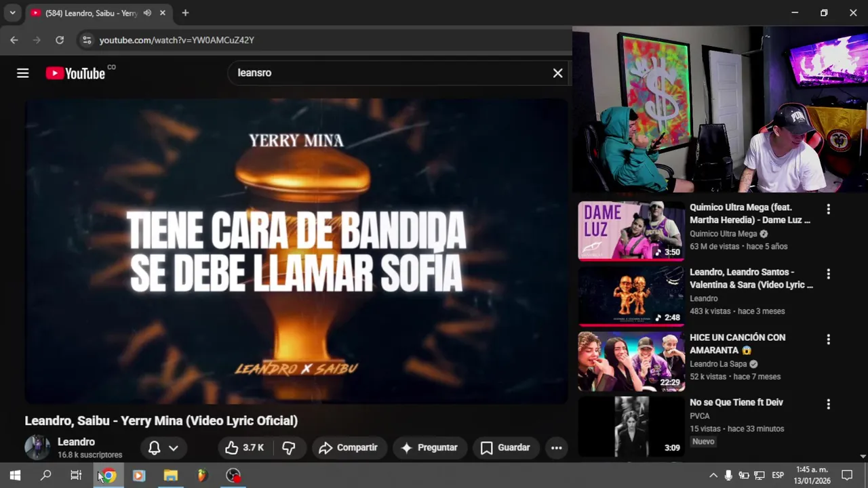The width and height of the screenshot is (868, 488).
Task: Click the video title below the player
Action: pyautogui.click(x=161, y=421)
